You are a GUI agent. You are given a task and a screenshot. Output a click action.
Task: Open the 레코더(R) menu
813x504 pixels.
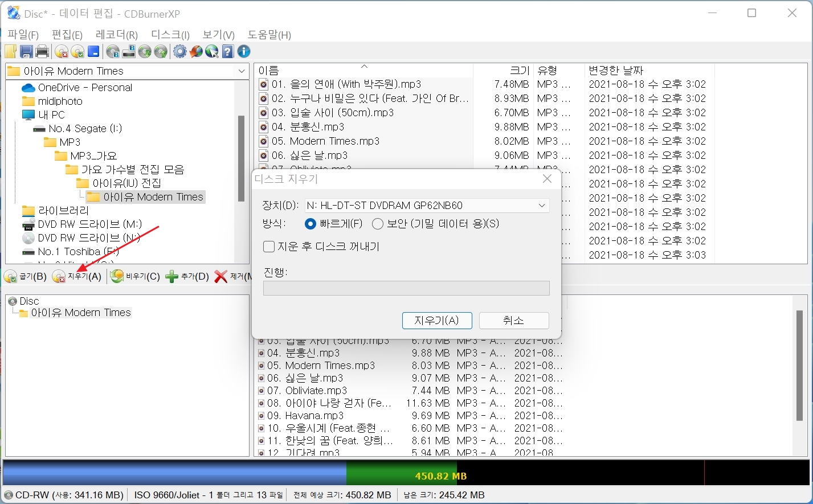coord(117,35)
